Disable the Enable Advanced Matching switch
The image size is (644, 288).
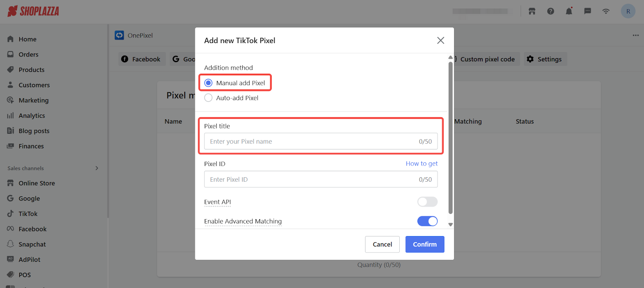coord(427,221)
